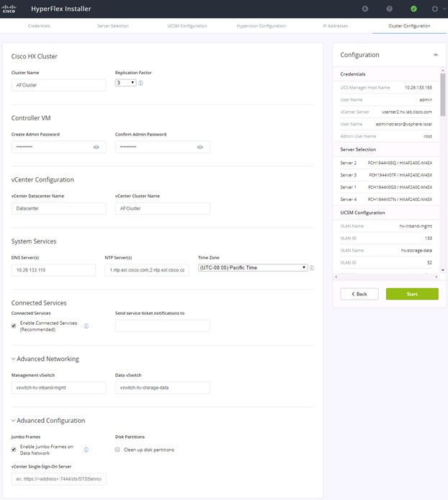The height and width of the screenshot is (500, 448).
Task: Open the Replication Factor dropdown
Action: 125,83
